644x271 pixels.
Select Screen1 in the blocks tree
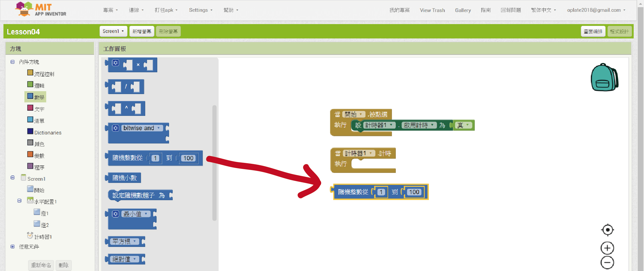tap(33, 178)
